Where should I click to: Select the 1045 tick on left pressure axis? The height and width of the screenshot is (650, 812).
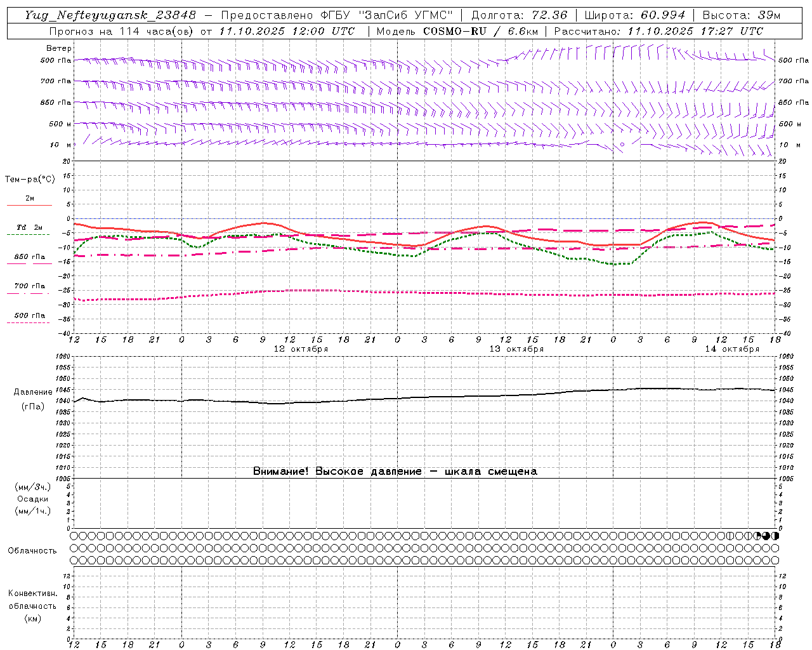[x=64, y=390]
